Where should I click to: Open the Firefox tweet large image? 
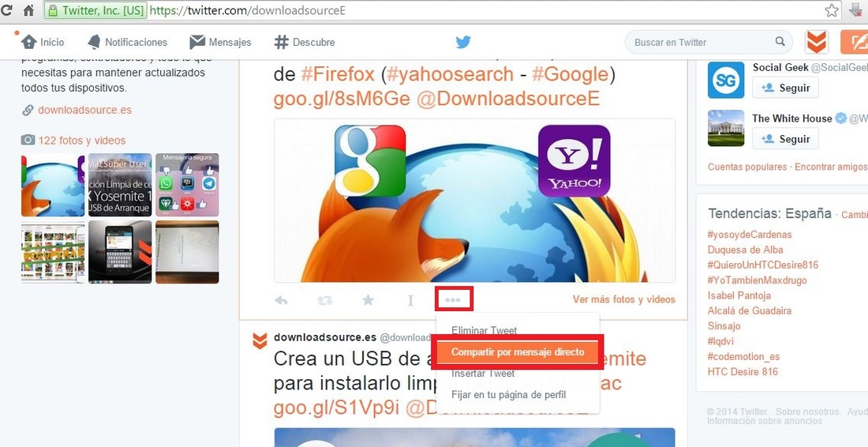pyautogui.click(x=474, y=201)
